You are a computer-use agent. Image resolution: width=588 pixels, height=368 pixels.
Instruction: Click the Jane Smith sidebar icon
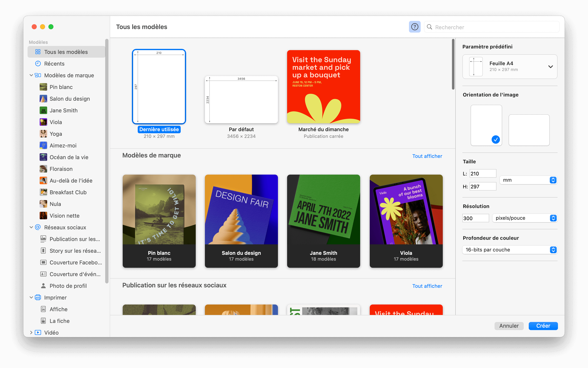(x=43, y=110)
